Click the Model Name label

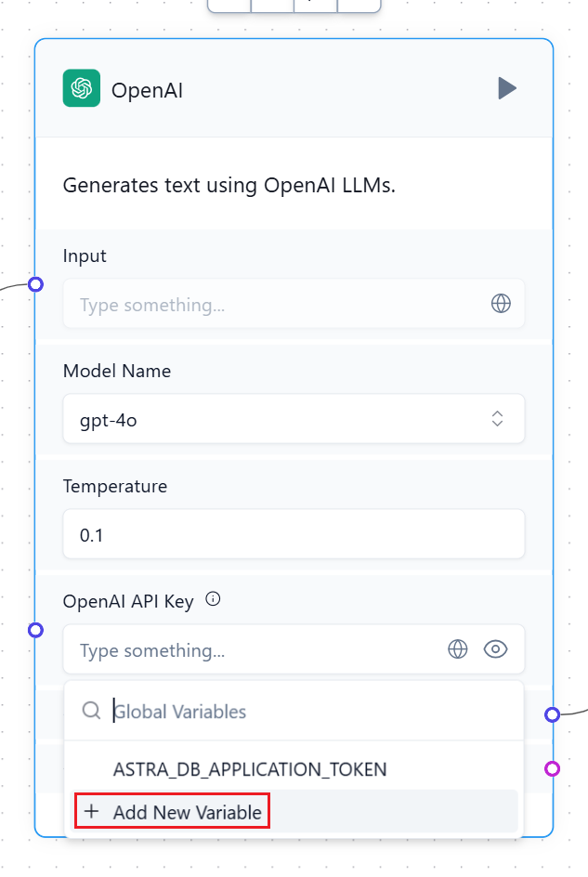click(117, 371)
